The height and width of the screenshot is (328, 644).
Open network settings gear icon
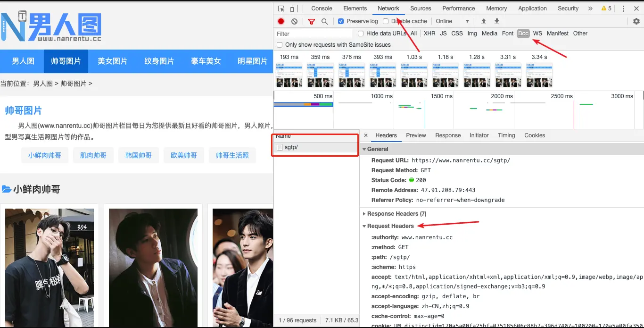[636, 21]
